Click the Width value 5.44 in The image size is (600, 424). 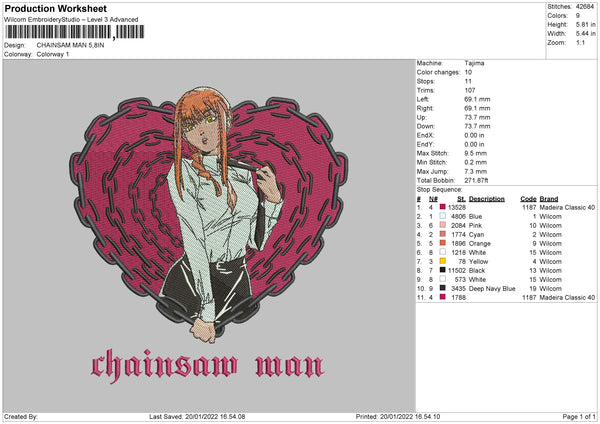pyautogui.click(x=585, y=34)
